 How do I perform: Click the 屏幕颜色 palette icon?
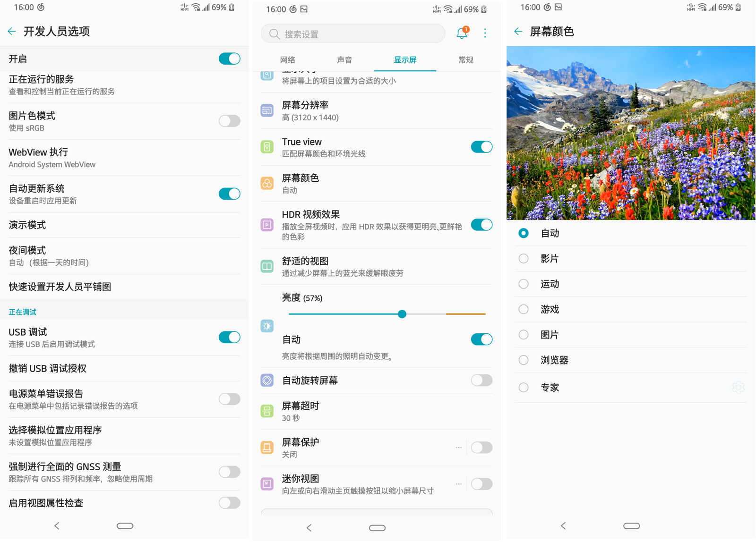[267, 183]
